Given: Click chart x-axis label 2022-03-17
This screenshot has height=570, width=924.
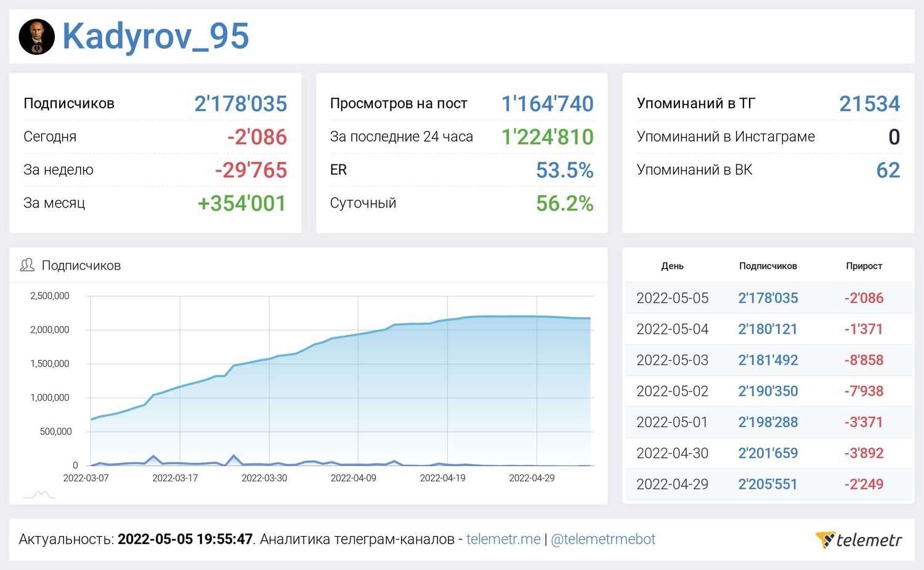Looking at the screenshot, I should (x=175, y=478).
